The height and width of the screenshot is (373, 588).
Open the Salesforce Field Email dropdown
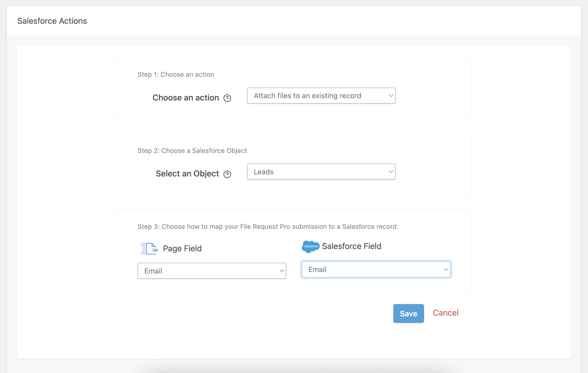pos(376,269)
